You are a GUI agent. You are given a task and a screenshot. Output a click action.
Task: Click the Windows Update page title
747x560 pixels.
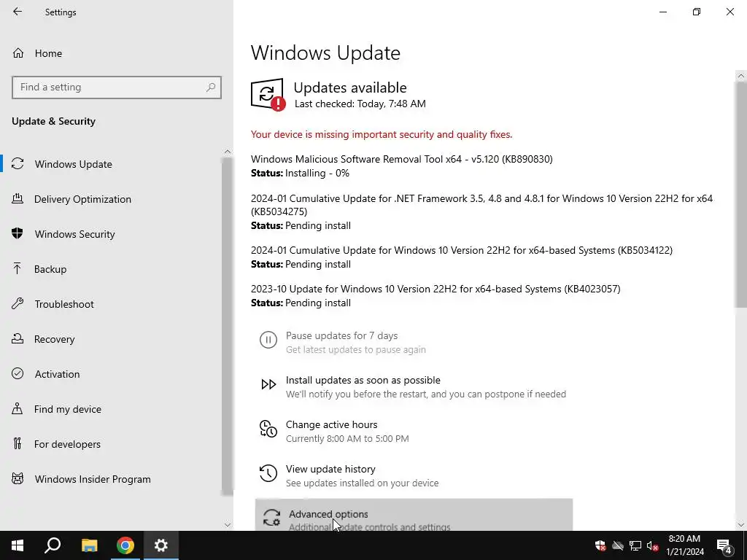point(325,52)
